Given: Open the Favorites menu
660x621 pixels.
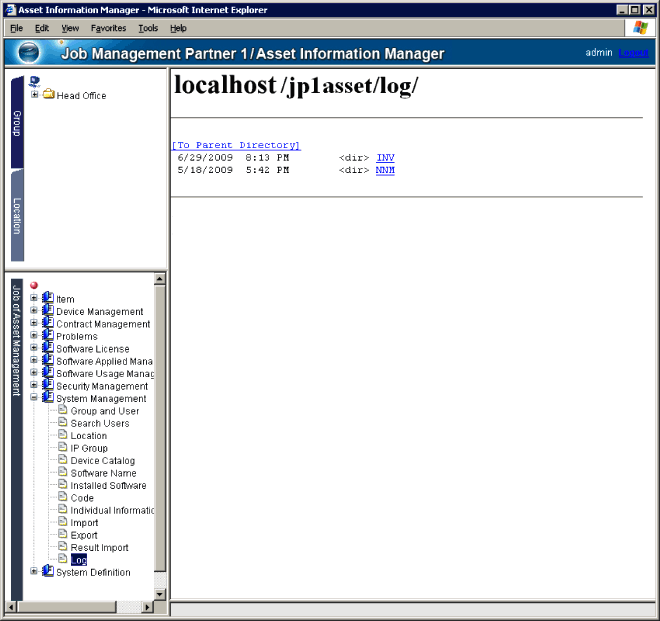Looking at the screenshot, I should 108,28.
